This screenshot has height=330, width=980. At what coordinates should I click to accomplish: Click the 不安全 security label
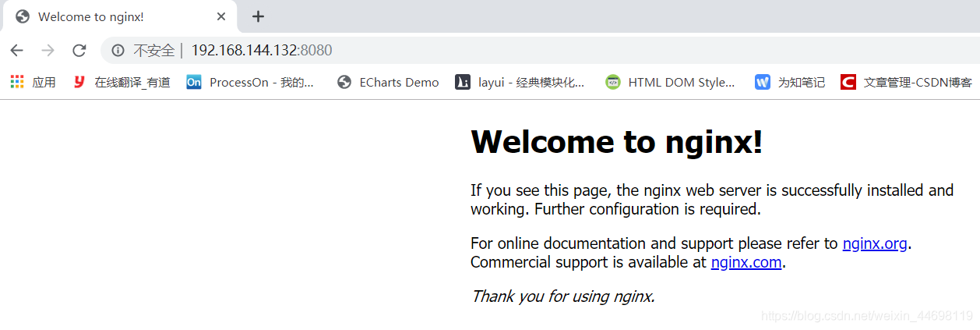(x=153, y=51)
